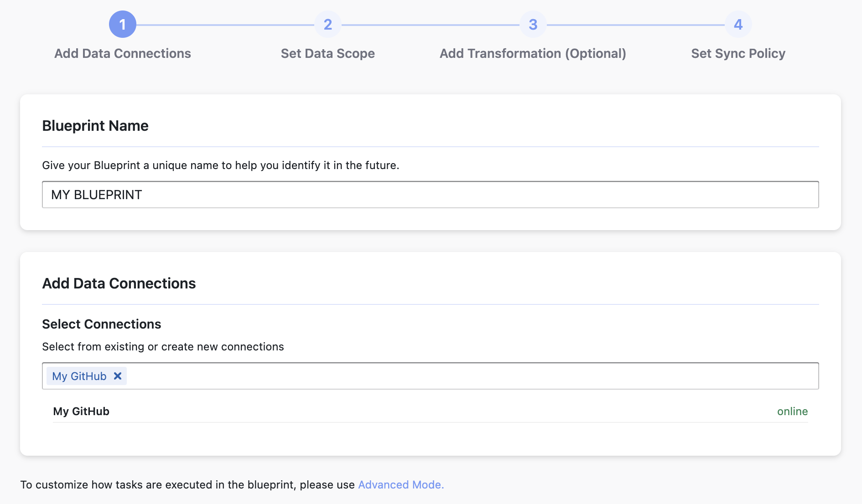Open the Select Connections dropdown field
This screenshot has width=862, height=504.
(x=470, y=376)
